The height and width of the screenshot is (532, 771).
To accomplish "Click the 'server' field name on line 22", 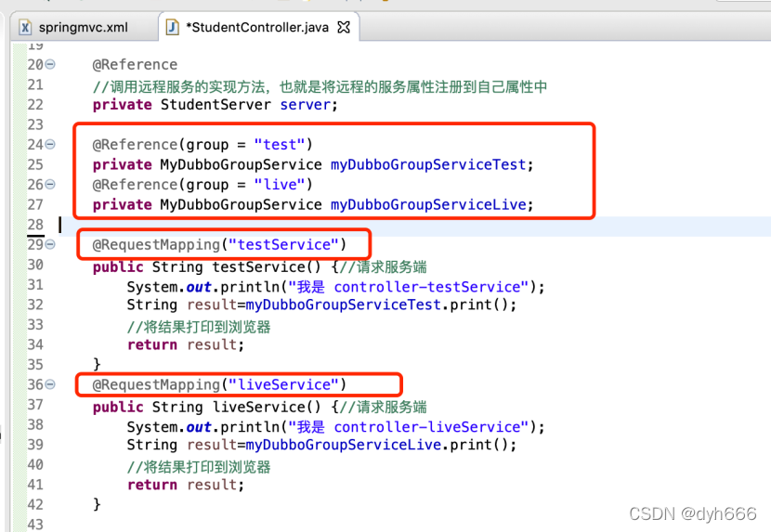I will click(306, 105).
